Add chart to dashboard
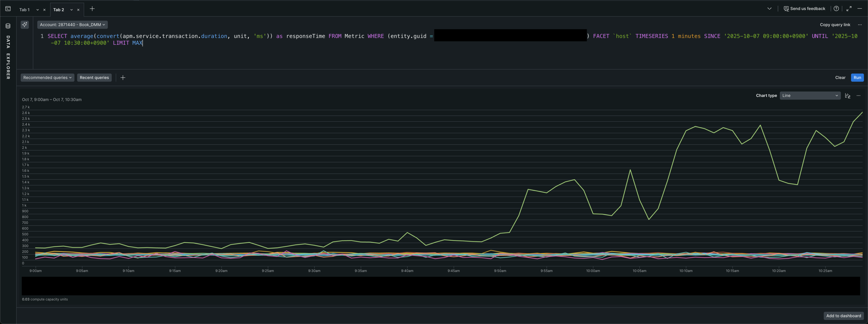The width and height of the screenshot is (868, 324). pos(843,316)
